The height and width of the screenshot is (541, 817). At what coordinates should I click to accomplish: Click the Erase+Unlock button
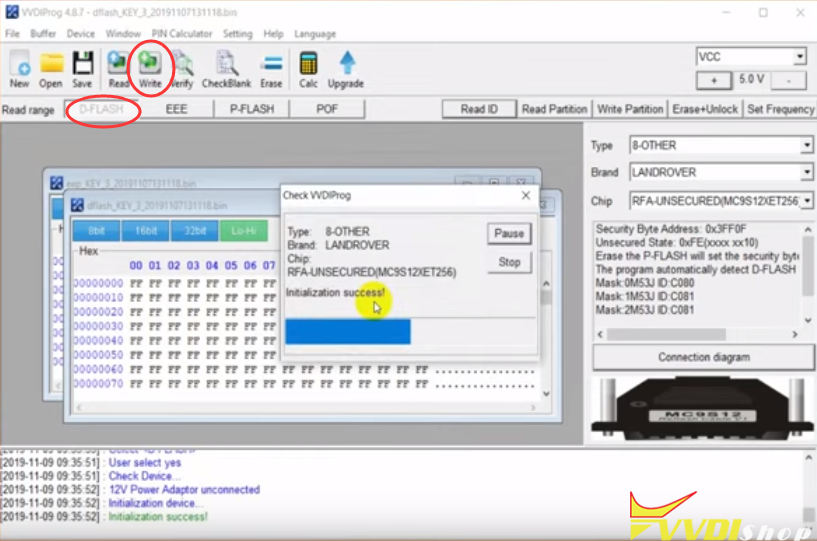(x=705, y=109)
